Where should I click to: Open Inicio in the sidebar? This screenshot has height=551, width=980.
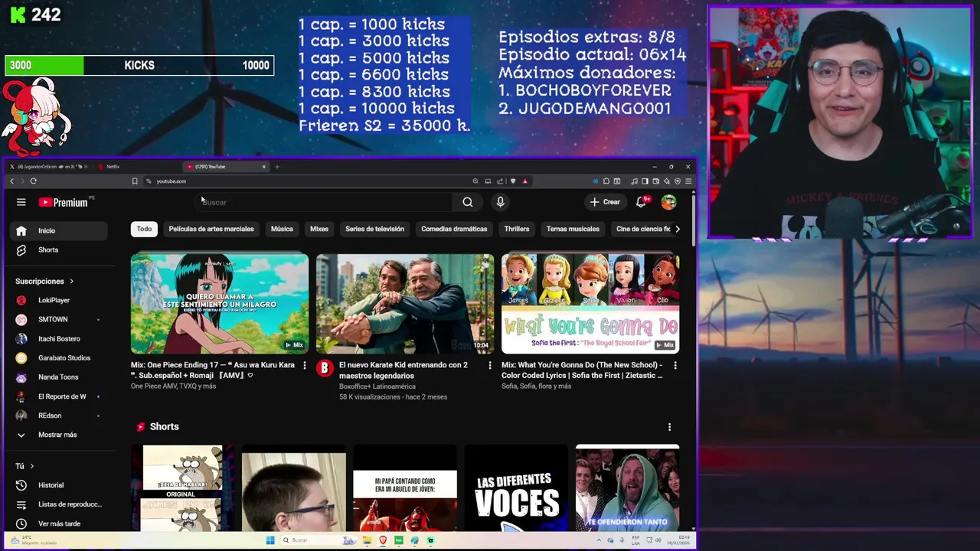(x=59, y=230)
